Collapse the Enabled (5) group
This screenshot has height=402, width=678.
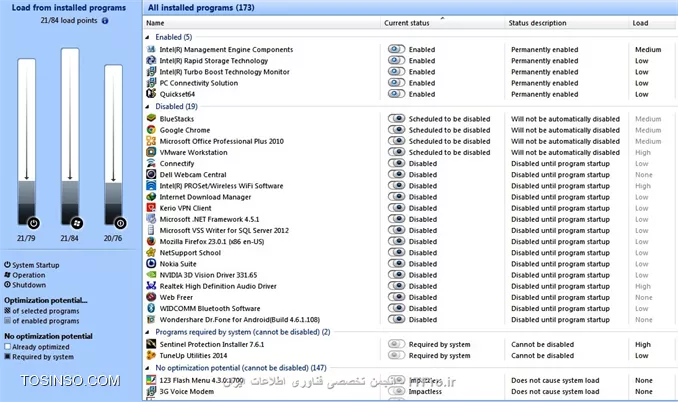(147, 38)
